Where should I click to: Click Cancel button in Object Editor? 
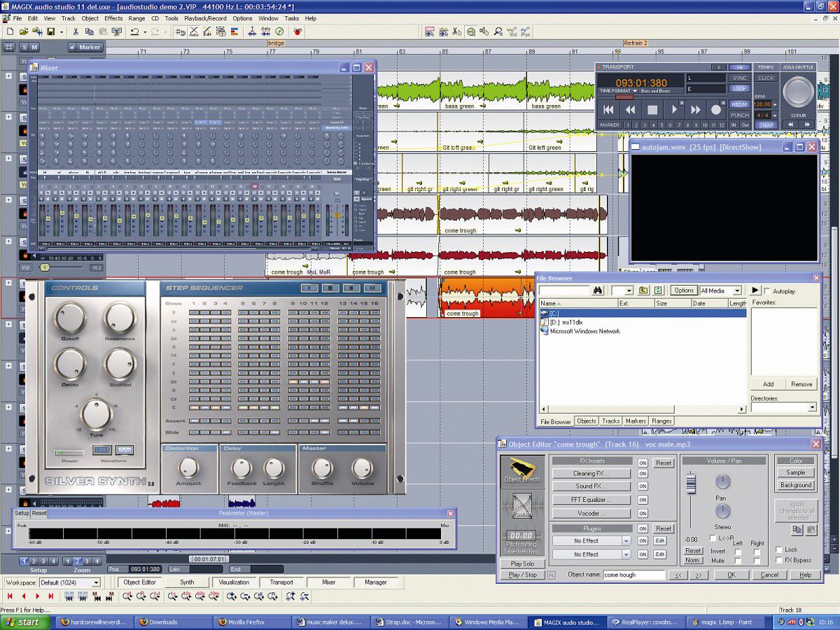point(769,575)
